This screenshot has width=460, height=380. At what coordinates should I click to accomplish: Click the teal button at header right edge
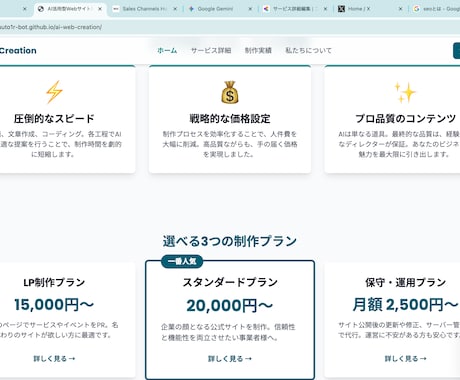tap(457, 51)
